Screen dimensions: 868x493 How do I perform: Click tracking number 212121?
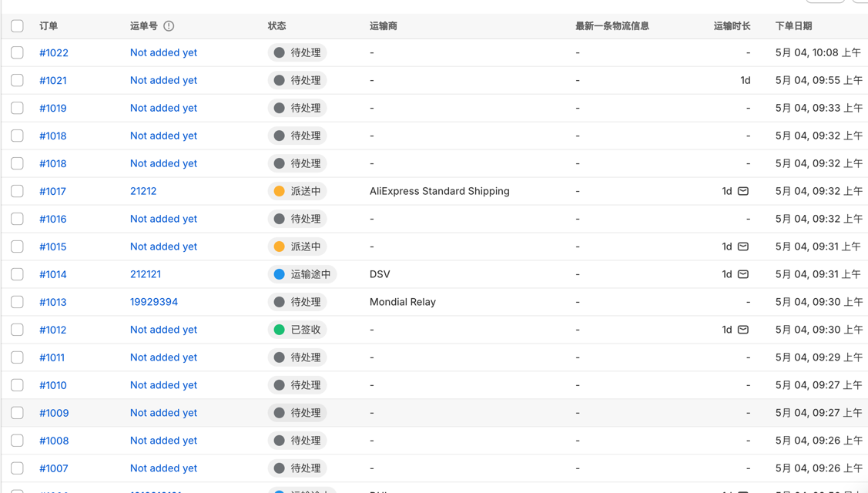pos(146,274)
